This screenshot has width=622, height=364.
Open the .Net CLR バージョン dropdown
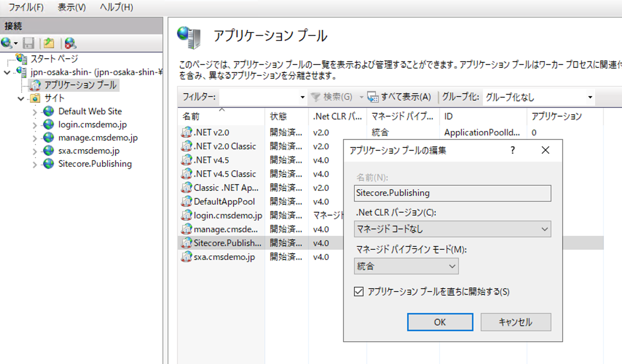(452, 229)
